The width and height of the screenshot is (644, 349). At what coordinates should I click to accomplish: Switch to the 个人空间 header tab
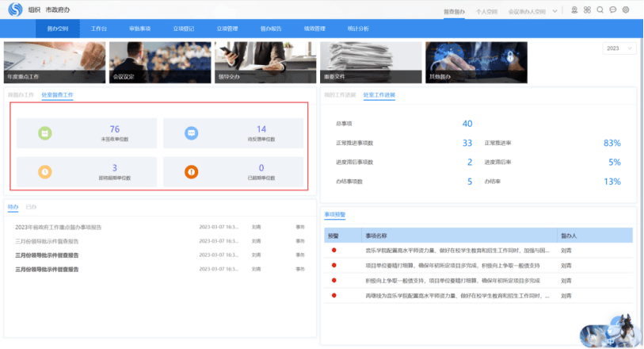pyautogui.click(x=486, y=12)
